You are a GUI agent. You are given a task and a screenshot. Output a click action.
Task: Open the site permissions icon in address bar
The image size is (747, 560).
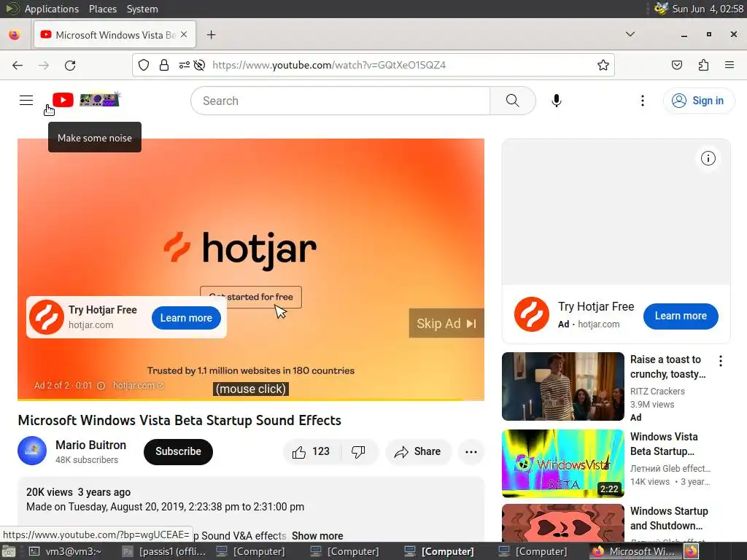(x=185, y=65)
